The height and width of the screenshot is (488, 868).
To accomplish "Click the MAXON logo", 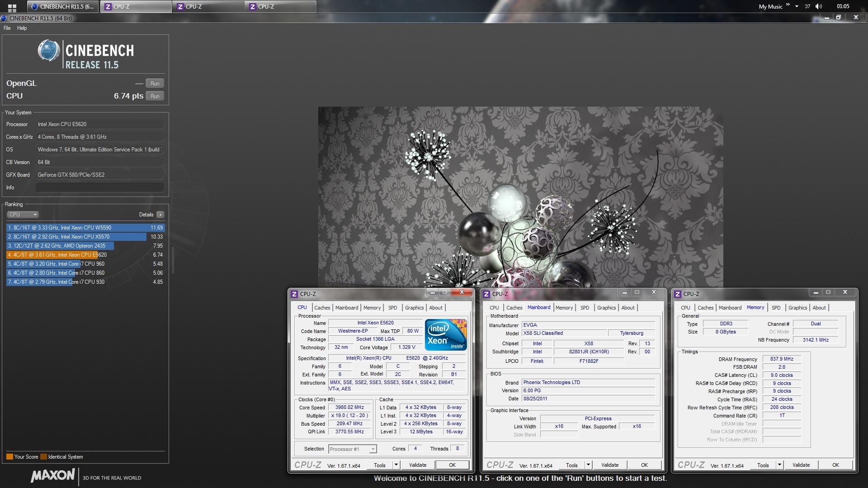I will pyautogui.click(x=53, y=475).
